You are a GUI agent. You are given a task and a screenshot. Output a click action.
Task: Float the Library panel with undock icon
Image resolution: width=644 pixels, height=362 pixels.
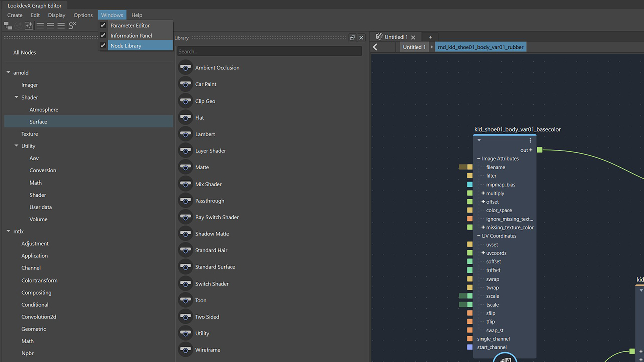coord(353,38)
